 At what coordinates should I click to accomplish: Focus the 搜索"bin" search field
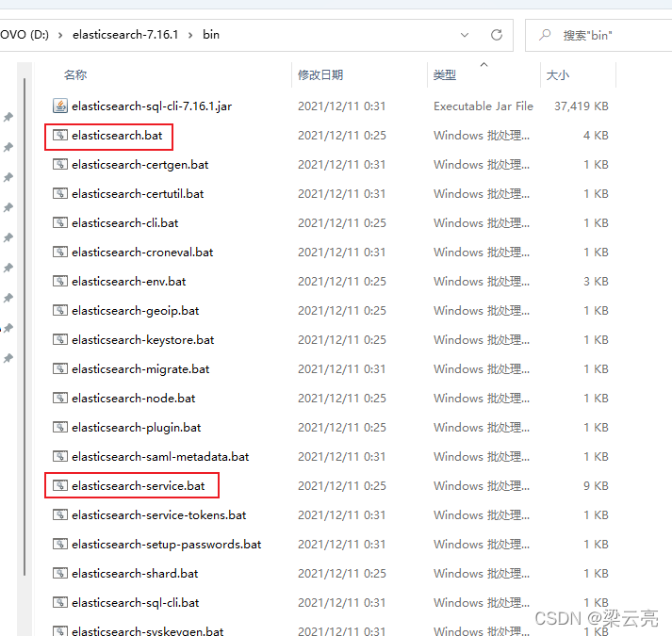(600, 35)
